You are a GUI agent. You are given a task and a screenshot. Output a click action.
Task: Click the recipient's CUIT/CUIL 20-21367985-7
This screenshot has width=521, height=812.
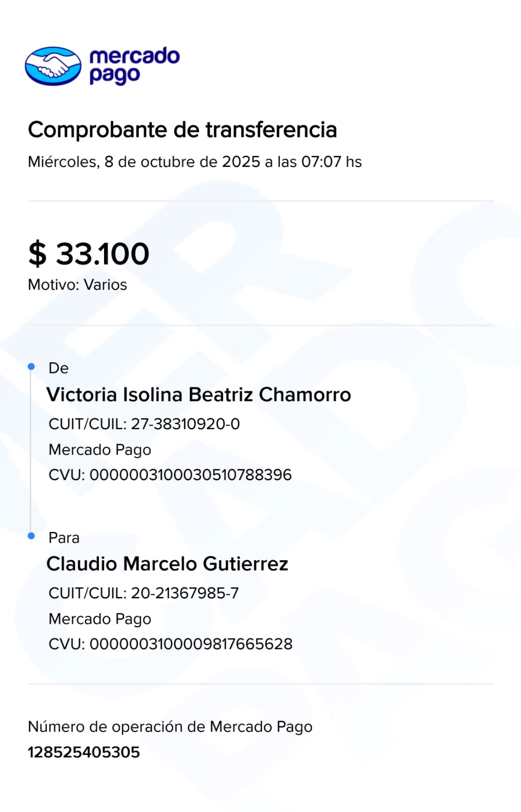click(144, 593)
